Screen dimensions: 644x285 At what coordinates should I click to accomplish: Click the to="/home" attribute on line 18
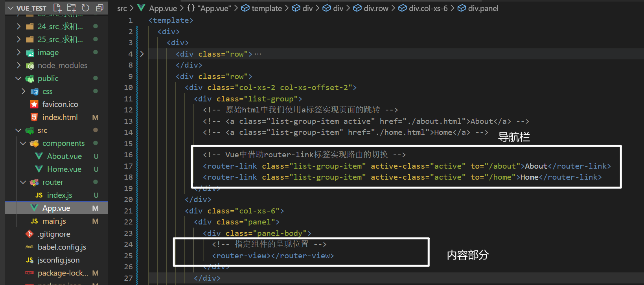click(493, 177)
